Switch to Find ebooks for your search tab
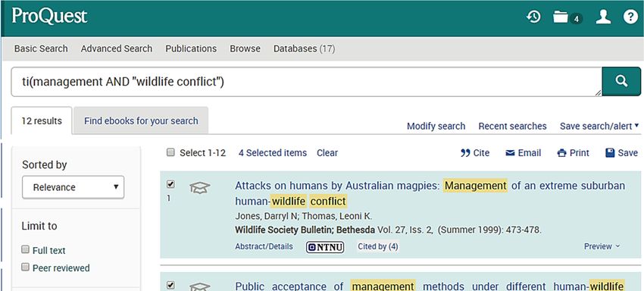This screenshot has width=644, height=291. [x=141, y=120]
